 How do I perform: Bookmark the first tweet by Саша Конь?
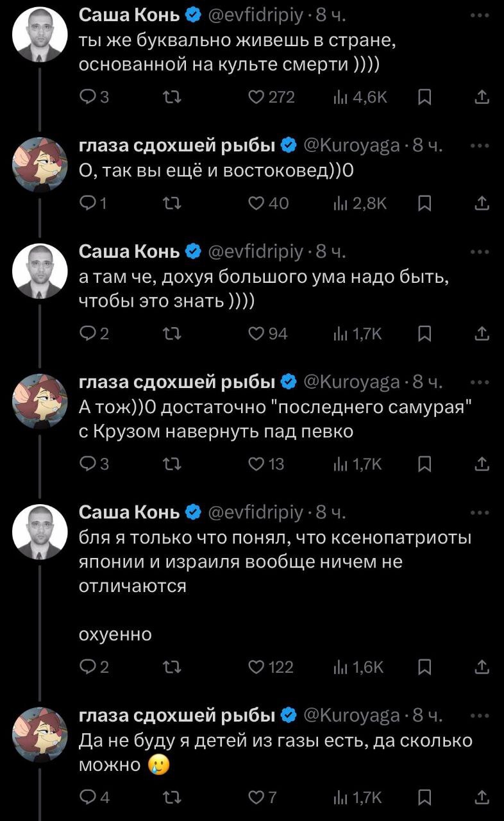point(424,97)
